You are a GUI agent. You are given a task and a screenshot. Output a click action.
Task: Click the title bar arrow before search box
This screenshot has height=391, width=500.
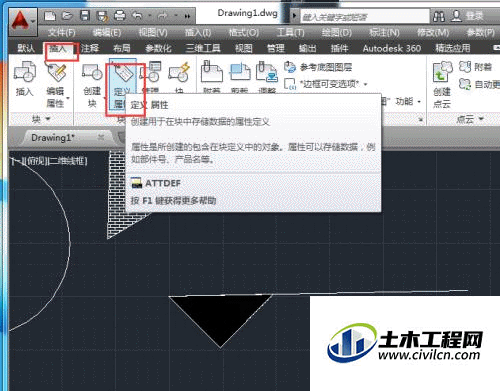(294, 16)
